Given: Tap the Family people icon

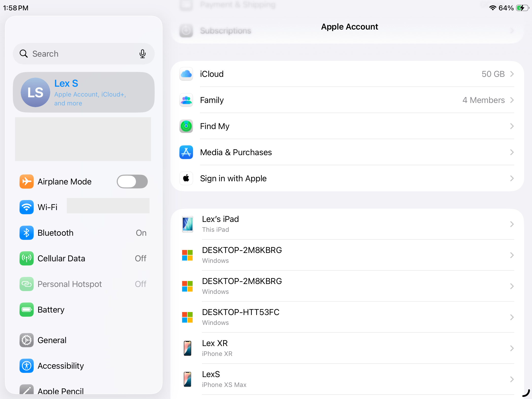Looking at the screenshot, I should point(186,100).
